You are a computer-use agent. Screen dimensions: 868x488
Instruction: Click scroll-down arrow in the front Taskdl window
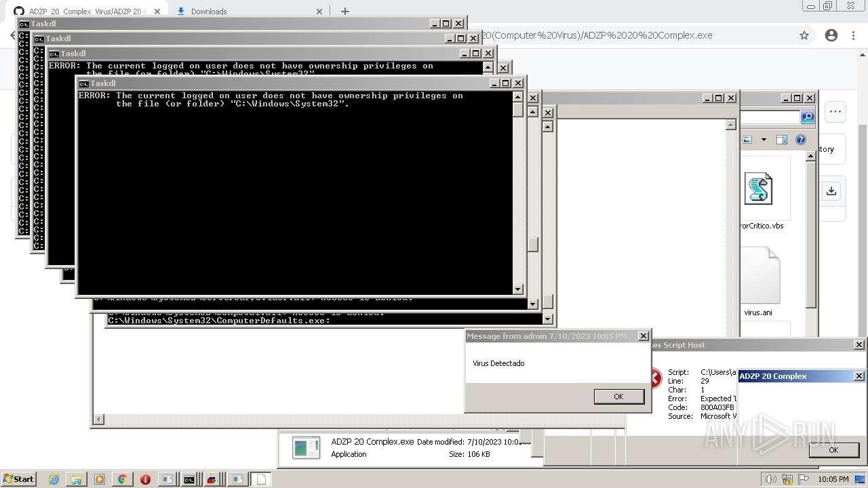click(518, 289)
